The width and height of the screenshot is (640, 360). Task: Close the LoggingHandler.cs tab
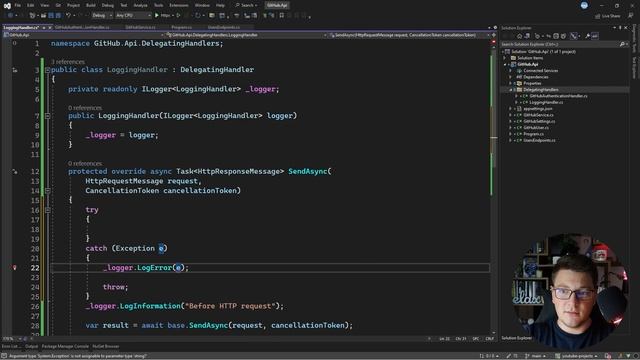50,27
